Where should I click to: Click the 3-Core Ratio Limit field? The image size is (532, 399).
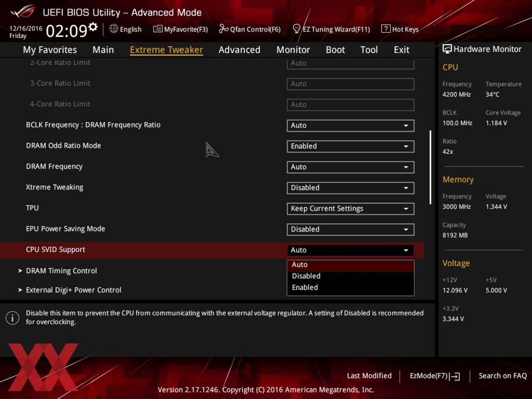click(x=350, y=84)
